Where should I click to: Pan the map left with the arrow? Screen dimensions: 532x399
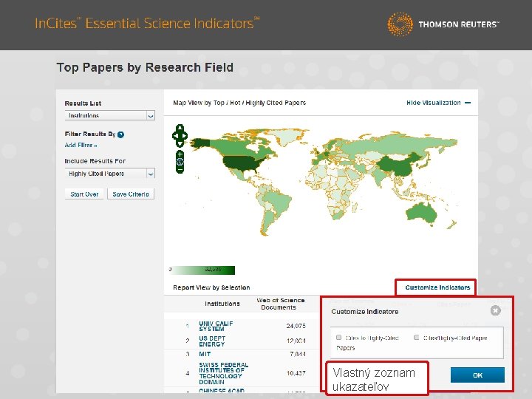click(x=175, y=136)
